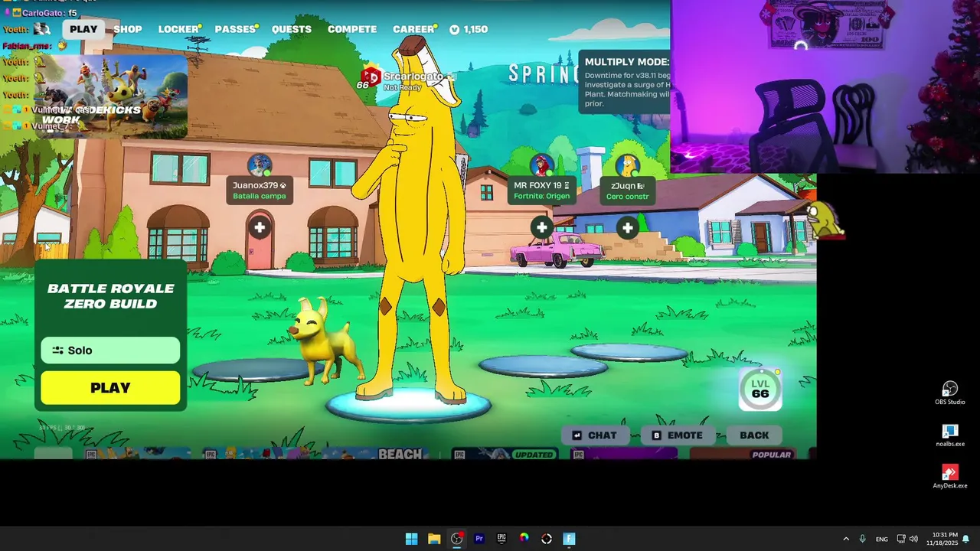Image resolution: width=980 pixels, height=551 pixels.
Task: Open File Explorer from taskbar
Action: click(434, 539)
